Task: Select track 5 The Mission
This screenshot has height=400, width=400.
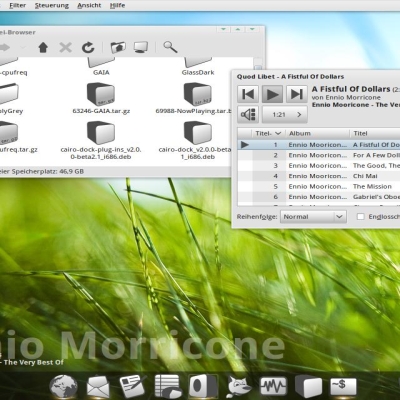Action: pos(319,186)
